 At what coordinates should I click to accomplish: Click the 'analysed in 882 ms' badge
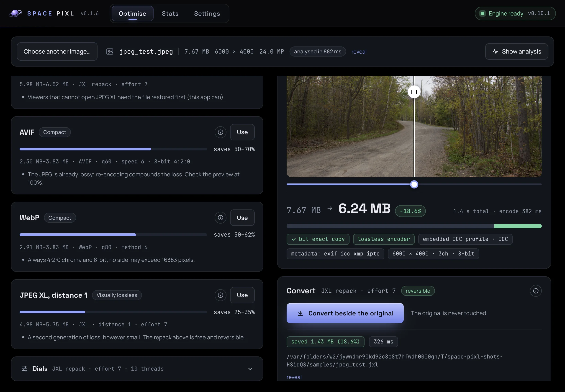tap(318, 52)
